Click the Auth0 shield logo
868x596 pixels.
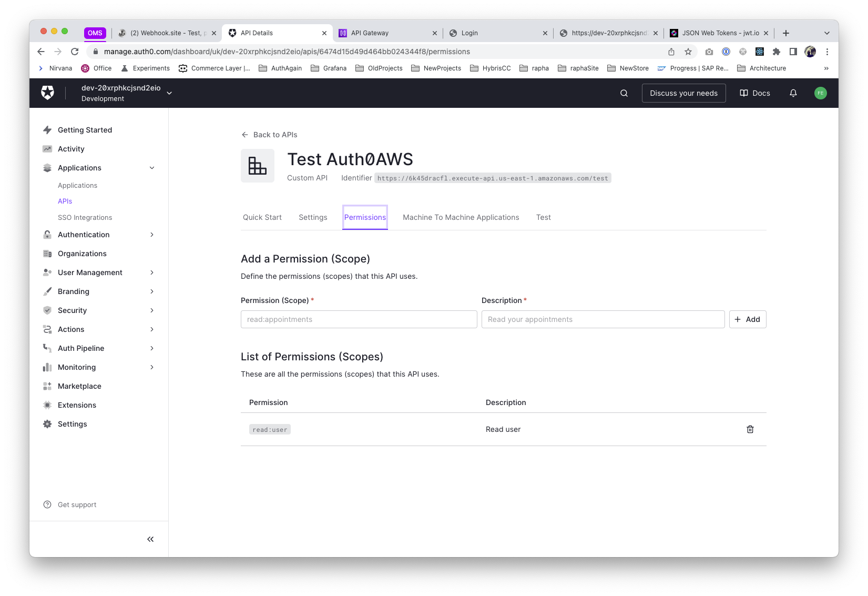click(x=48, y=93)
